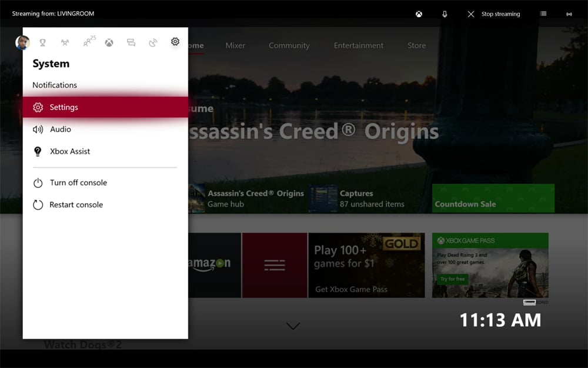Open Xbox Assist from the System menu
The height and width of the screenshot is (368, 588).
point(71,151)
